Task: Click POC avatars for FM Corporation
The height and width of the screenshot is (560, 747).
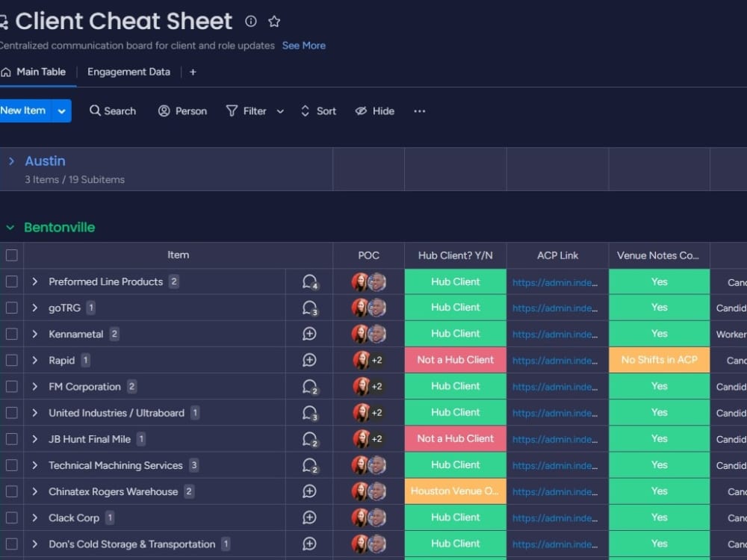Action: coord(369,386)
